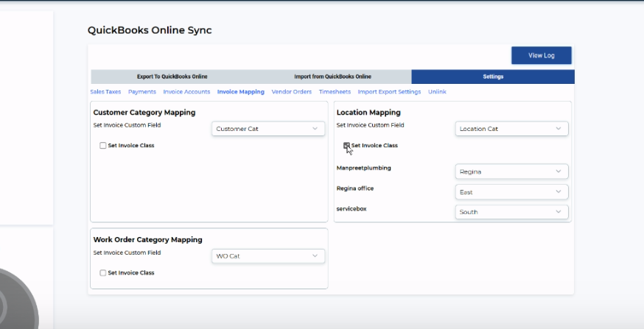Select Invoice Mapping link
The width and height of the screenshot is (644, 329).
point(241,92)
